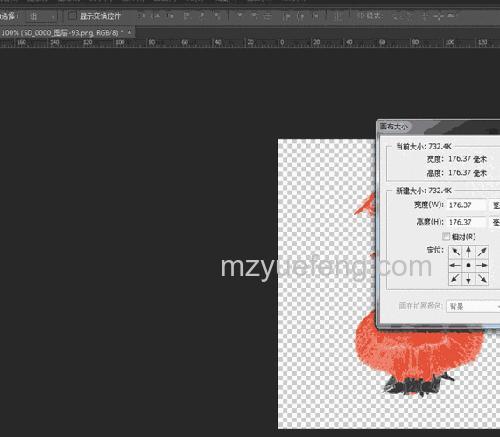This screenshot has height=437, width=500.
Task: Click the 新建大小: 732.4K label
Action: (x=424, y=191)
